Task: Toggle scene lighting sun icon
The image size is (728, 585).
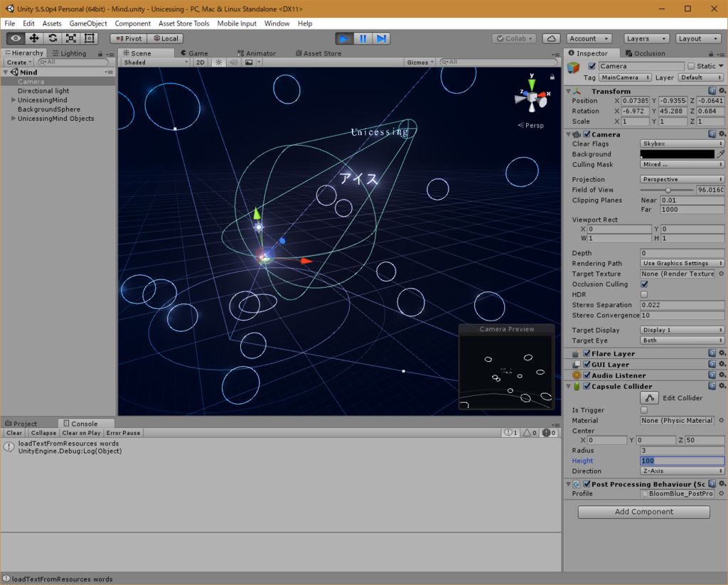Action: [x=219, y=63]
